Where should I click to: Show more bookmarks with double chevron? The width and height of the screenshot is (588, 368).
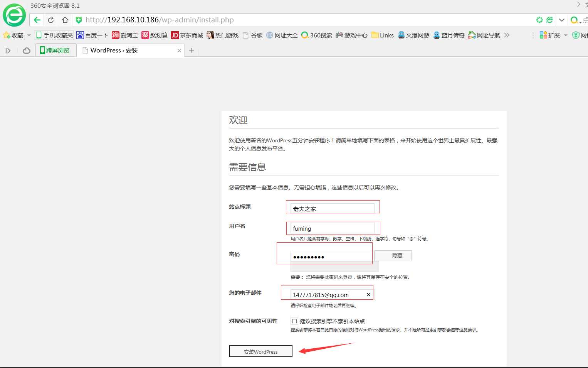(507, 35)
